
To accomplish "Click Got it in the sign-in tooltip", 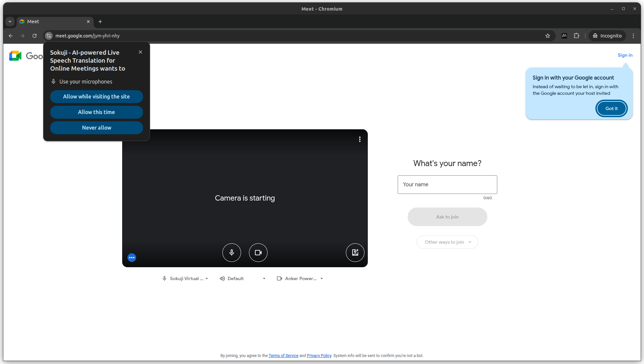I will pyautogui.click(x=611, y=108).
